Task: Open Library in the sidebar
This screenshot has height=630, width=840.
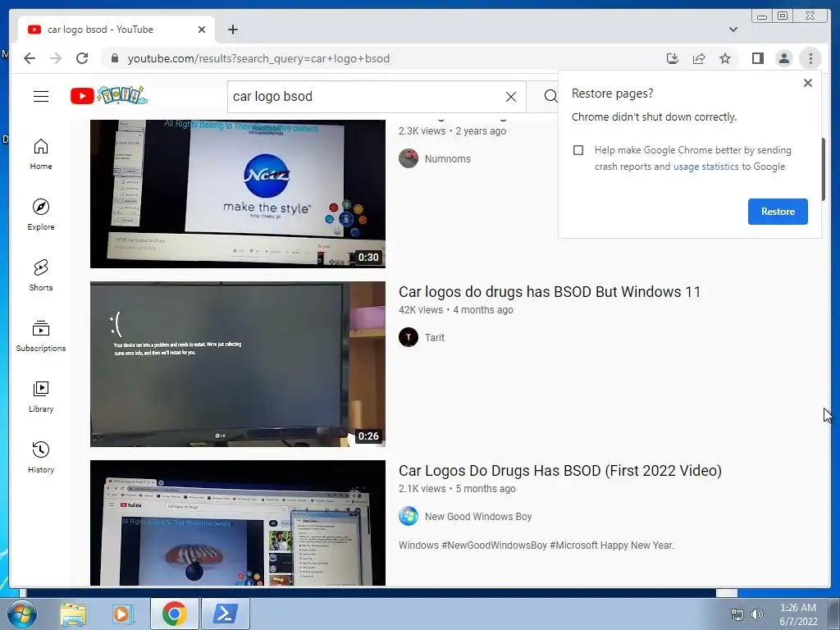Action: click(x=41, y=397)
